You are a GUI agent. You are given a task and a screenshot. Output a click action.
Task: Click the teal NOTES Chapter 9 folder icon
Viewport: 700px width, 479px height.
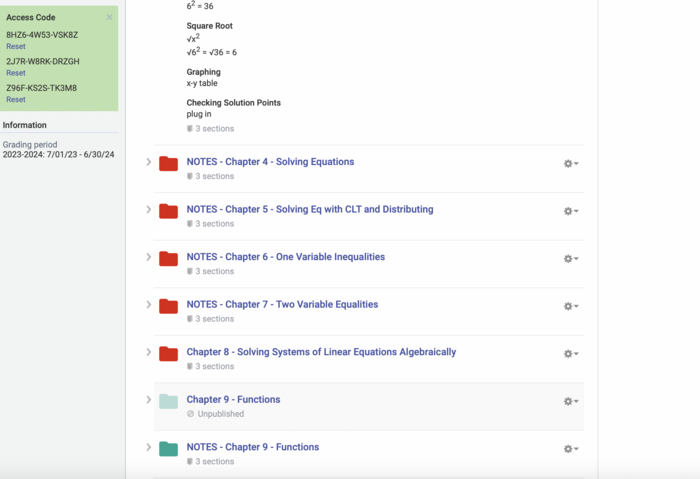[168, 449]
